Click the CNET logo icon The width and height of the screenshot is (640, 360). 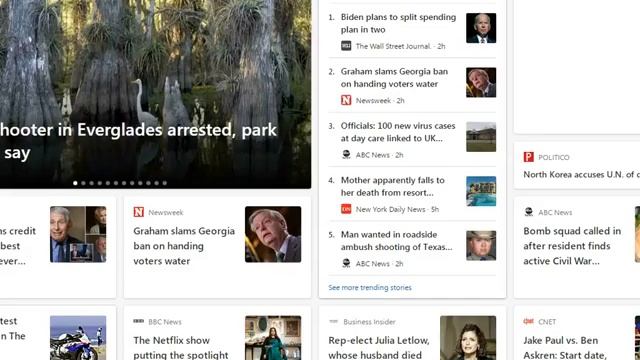pos(529,321)
